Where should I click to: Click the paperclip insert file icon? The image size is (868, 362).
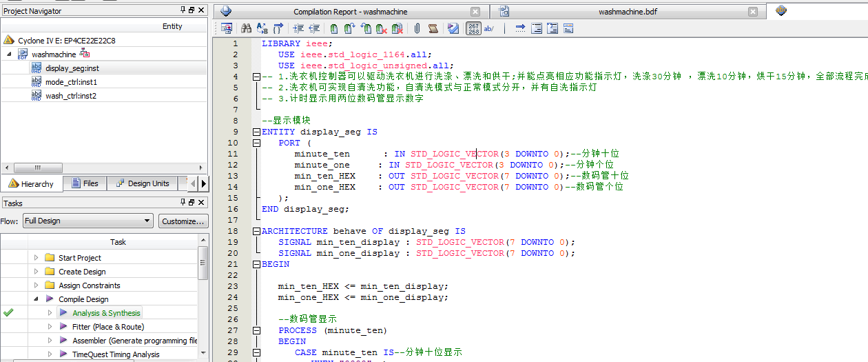pyautogui.click(x=417, y=28)
